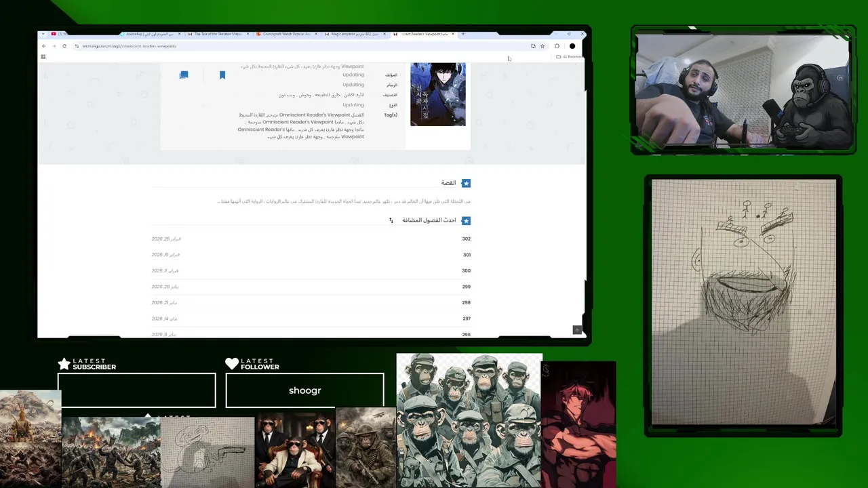
Task: Click the اكشن genre link
Action: click(x=350, y=95)
